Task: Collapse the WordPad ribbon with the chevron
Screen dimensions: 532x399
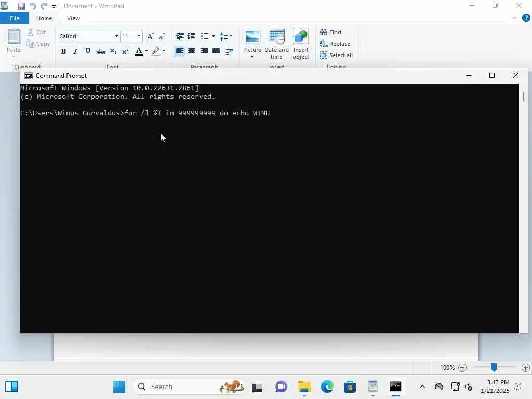Action: (515, 18)
